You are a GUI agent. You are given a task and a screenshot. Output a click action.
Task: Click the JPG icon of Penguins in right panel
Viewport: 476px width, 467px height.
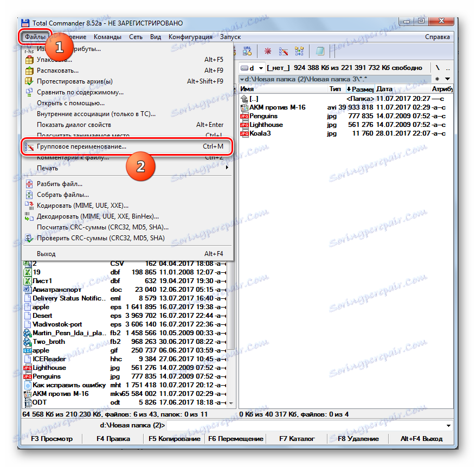point(245,116)
